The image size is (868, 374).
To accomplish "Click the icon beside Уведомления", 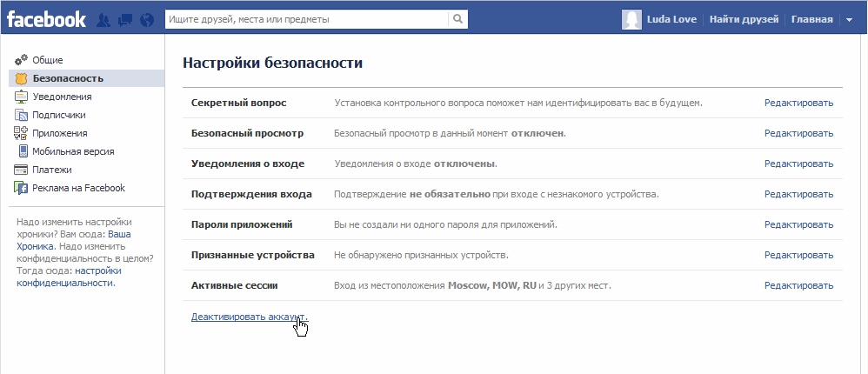I will (21, 97).
